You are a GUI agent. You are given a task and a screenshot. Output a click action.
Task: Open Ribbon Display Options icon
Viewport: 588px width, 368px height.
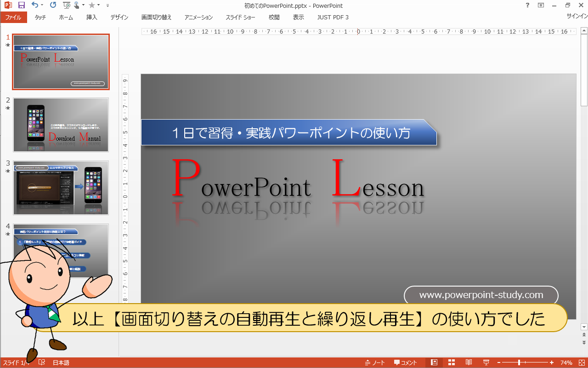[x=541, y=6]
